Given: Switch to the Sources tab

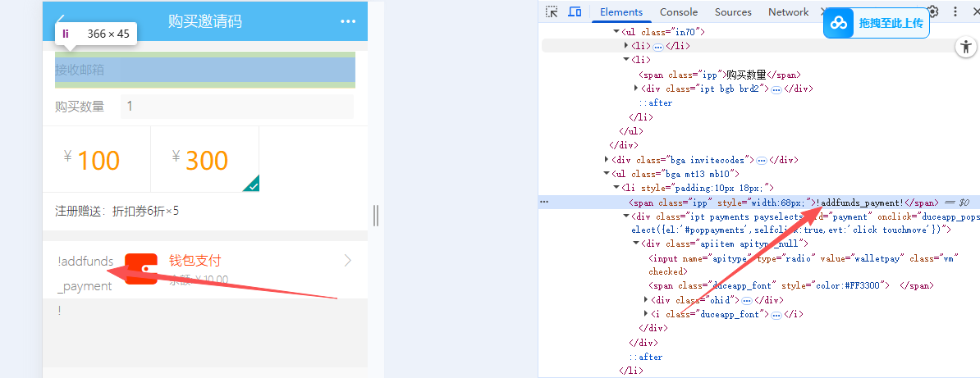Looking at the screenshot, I should click(733, 11).
